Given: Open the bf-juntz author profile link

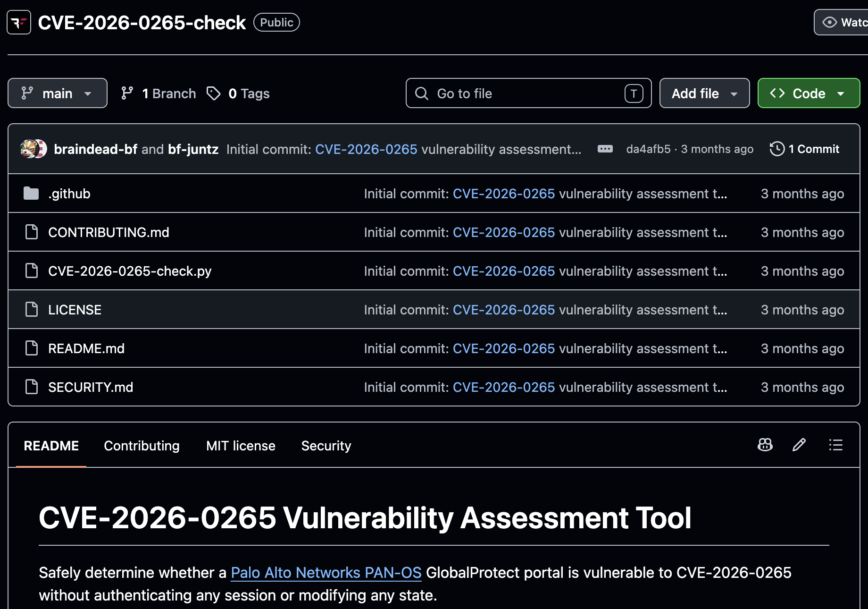Looking at the screenshot, I should pyautogui.click(x=193, y=149).
